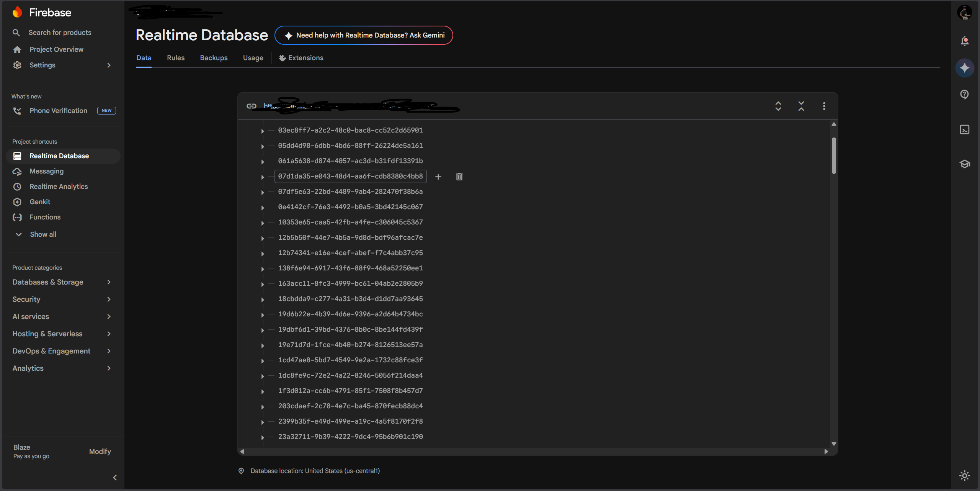Screen dimensions: 980x491
Task: Expand tree node 03ec8ff7-a2c2 arrow
Action: (263, 131)
